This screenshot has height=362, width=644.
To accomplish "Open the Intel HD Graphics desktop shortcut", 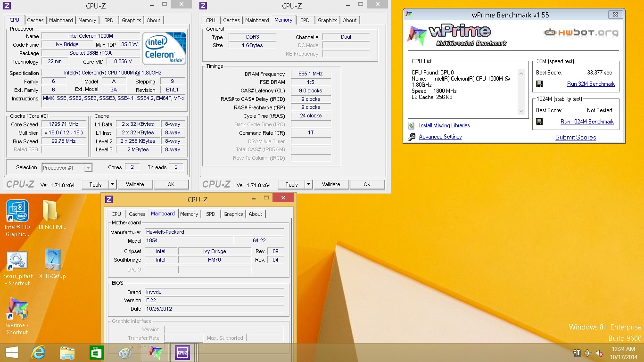I will [x=17, y=211].
